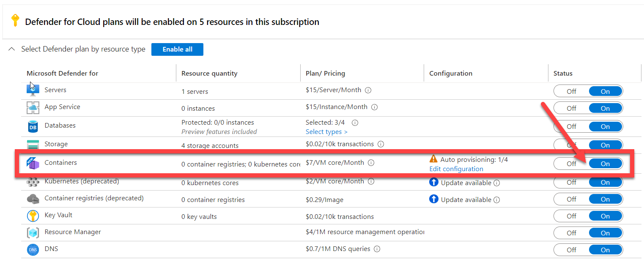Click info icon beside $7/VM core/Month
Screen dimensions: 644x262
click(371, 163)
